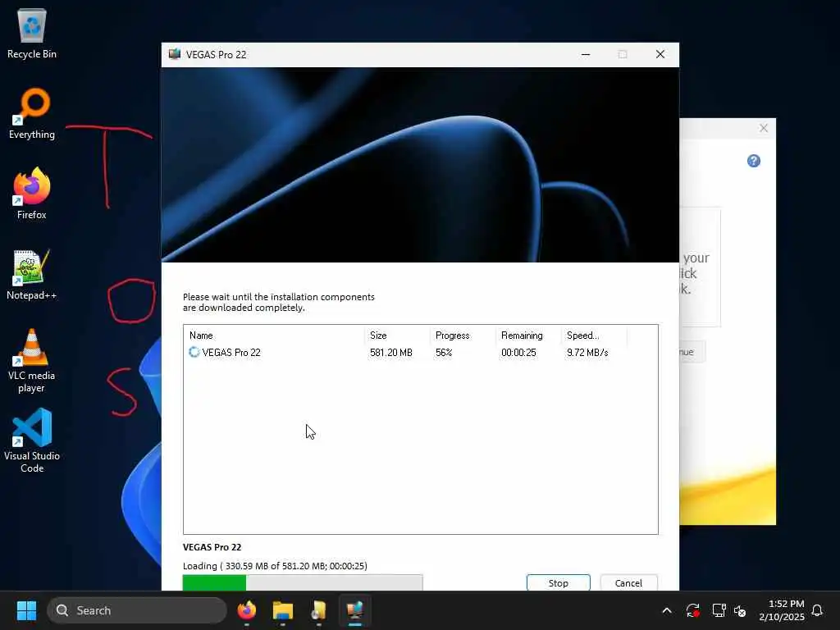Open the Recycle Bin desktop icon
The height and width of the screenshot is (630, 840).
tap(32, 33)
